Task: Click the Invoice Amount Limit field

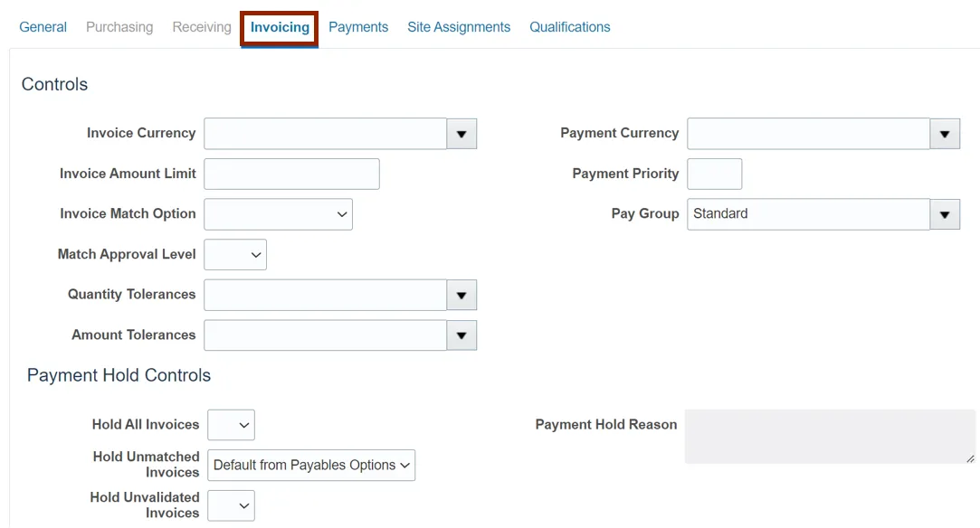Action: tap(291, 174)
